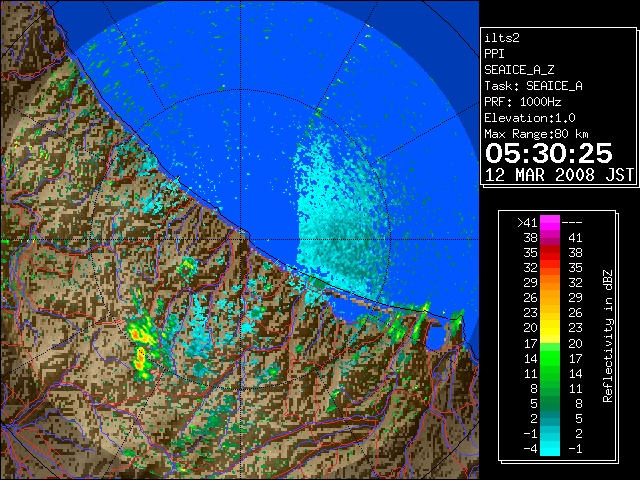Click the '>41' legend label
This screenshot has width=640, height=480.
coord(527,223)
